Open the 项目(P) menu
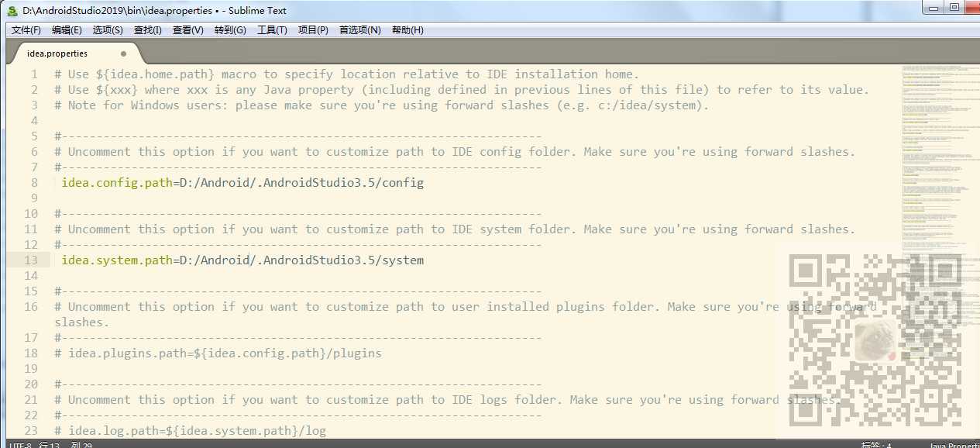980x448 pixels. pyautogui.click(x=313, y=30)
